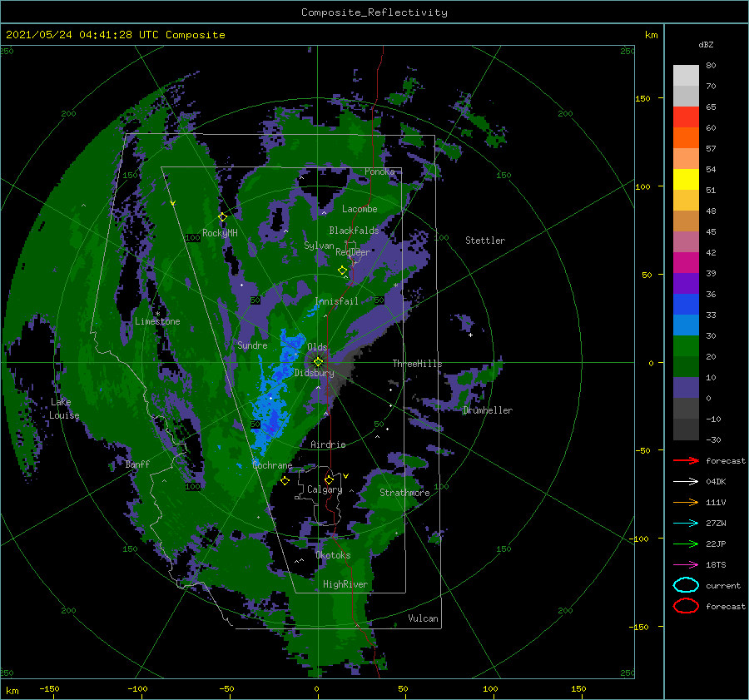The image size is (749, 700).
Task: Click the cyan current ellipse in the legend
Action: pyautogui.click(x=687, y=585)
